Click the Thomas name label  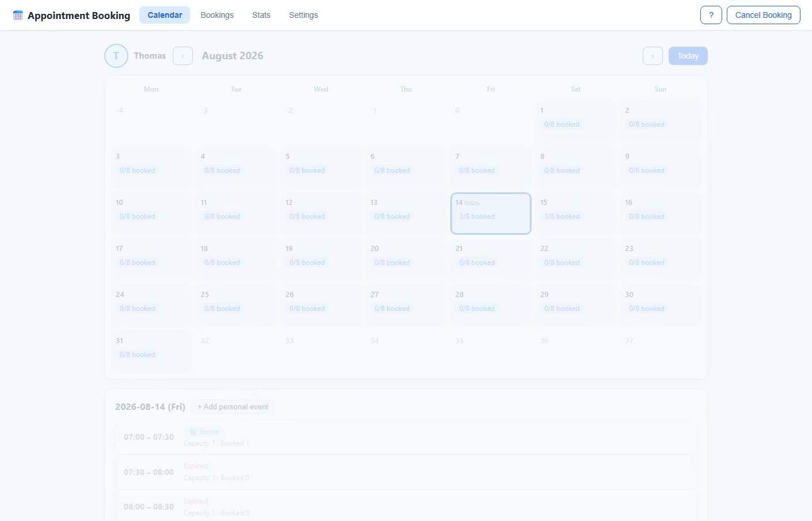pyautogui.click(x=150, y=56)
